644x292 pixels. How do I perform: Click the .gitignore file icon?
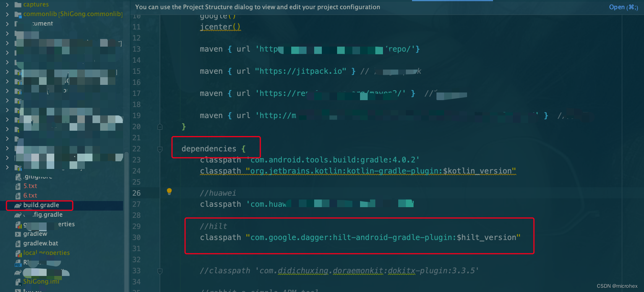(18, 177)
